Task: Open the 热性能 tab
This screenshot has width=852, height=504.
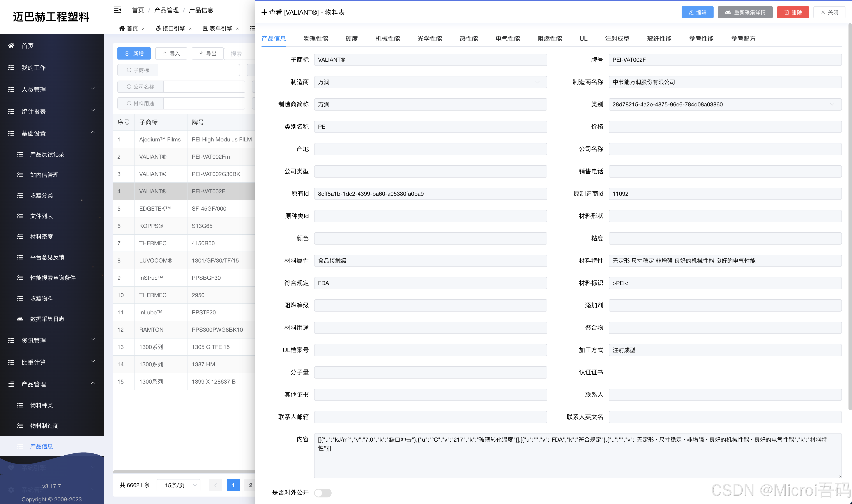Action: [x=468, y=38]
